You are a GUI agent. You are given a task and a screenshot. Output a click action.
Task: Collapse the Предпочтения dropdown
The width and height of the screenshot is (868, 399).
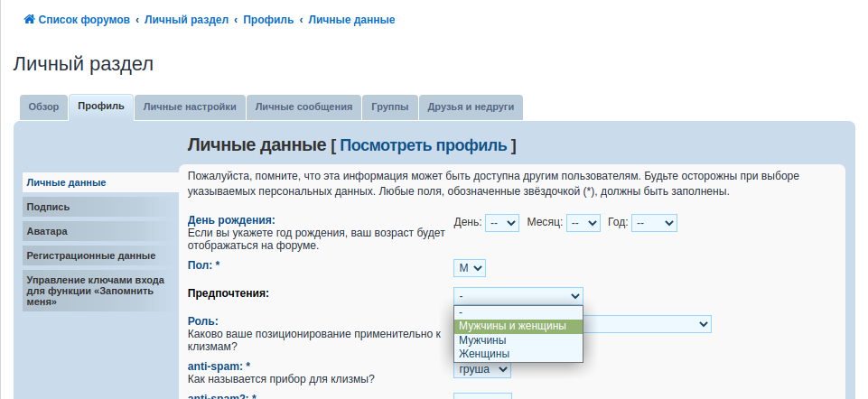[x=518, y=296]
